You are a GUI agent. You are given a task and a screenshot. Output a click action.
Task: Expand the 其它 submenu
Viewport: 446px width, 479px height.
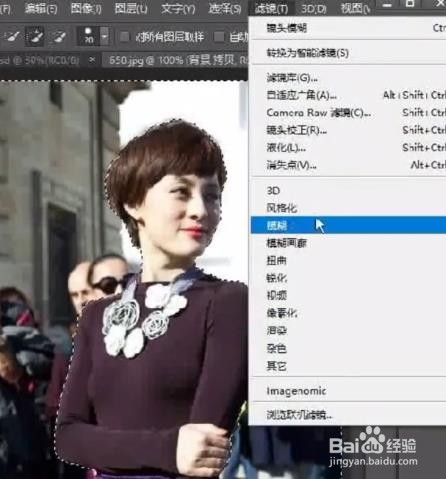tap(348, 366)
